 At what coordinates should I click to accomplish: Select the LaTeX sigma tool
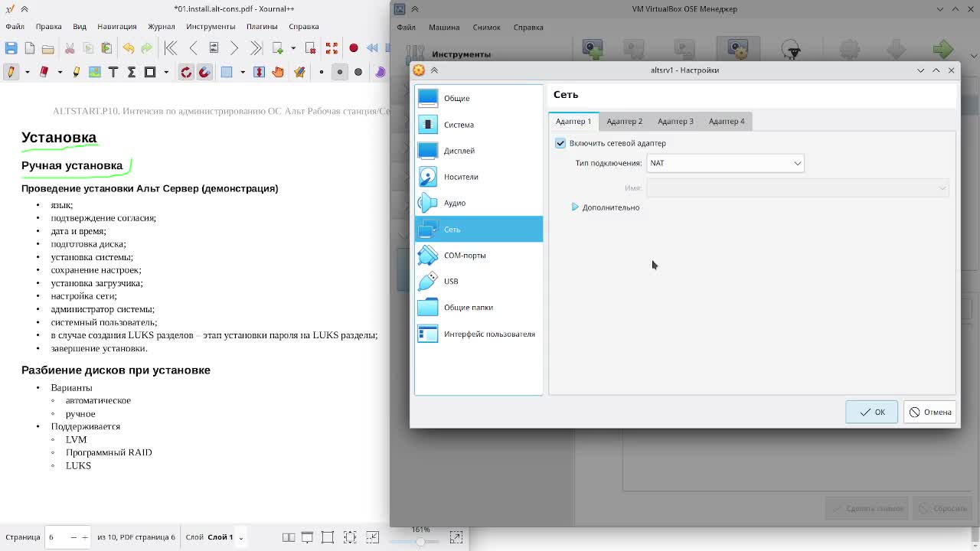point(132,72)
